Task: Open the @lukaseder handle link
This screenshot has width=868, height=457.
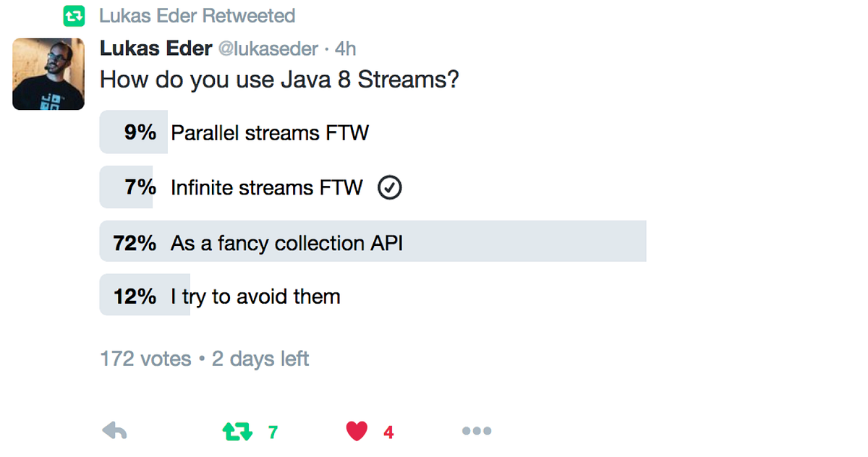Action: pyautogui.click(x=268, y=48)
